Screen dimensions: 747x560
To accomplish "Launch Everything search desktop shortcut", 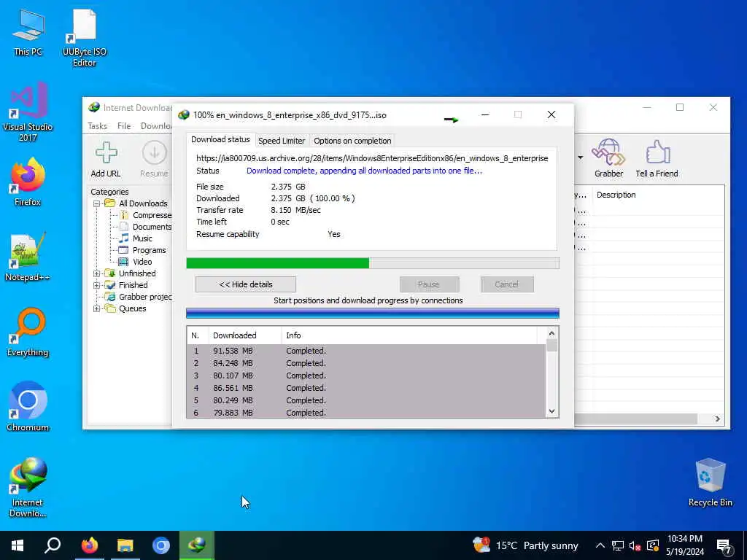I will pyautogui.click(x=28, y=332).
